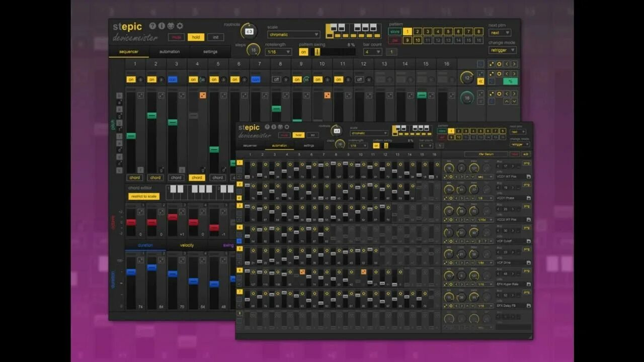This screenshot has width=644, height=362.
Task: Select automation lane 7 number button
Action: pos(239,292)
